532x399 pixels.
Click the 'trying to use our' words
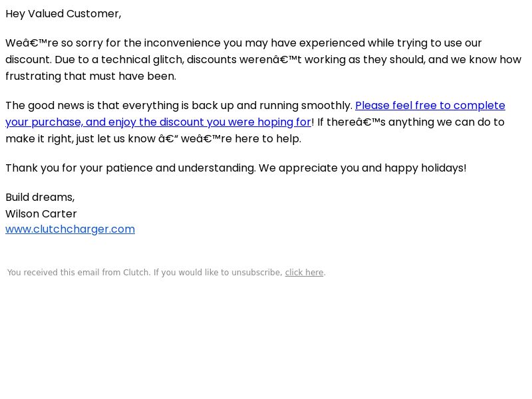click(x=440, y=43)
